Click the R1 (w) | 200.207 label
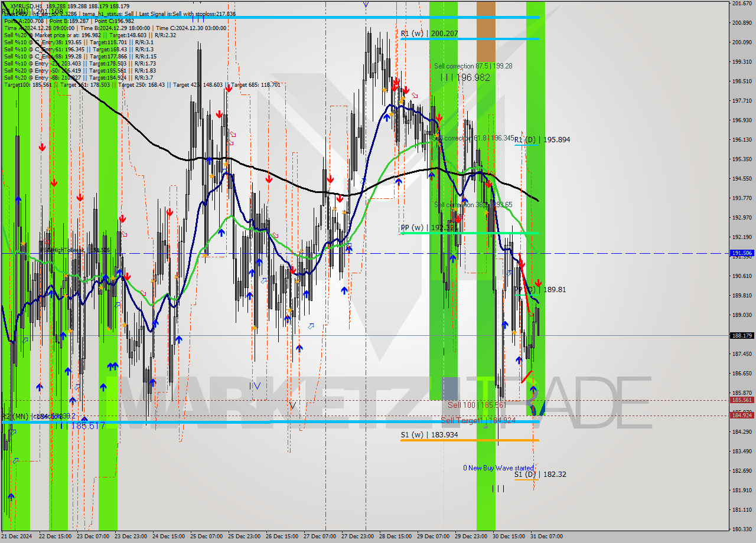 (429, 34)
